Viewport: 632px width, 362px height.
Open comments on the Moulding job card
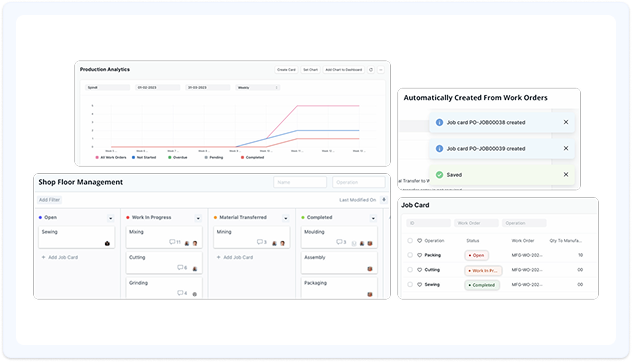341,242
